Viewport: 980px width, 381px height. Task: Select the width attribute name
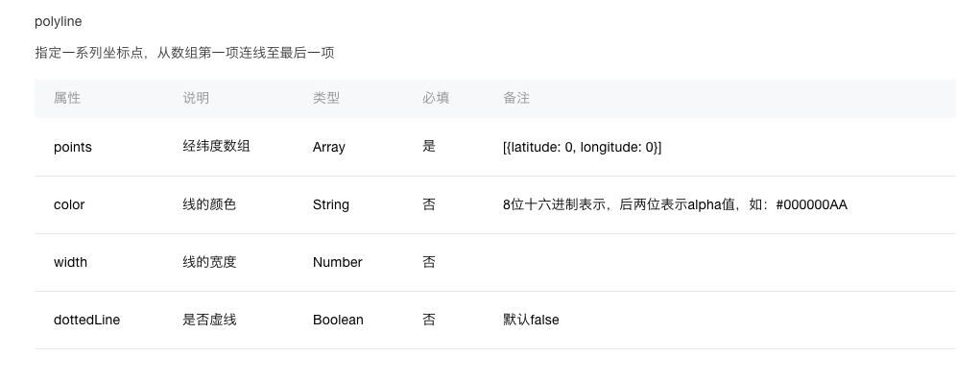pyautogui.click(x=70, y=262)
